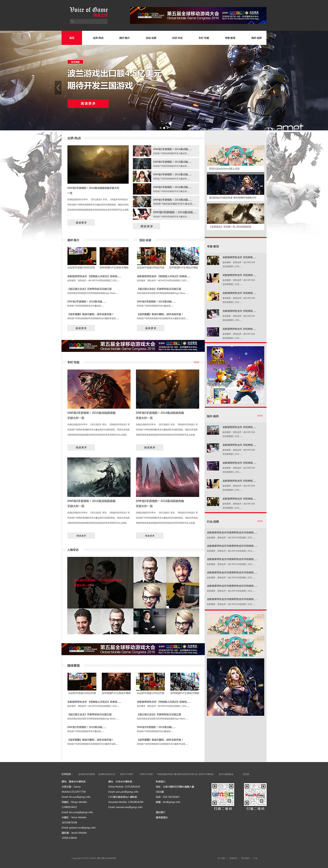Open the GMGC banner above 媒体聚焦 section
This screenshot has height=868, width=328.
coord(133,649)
